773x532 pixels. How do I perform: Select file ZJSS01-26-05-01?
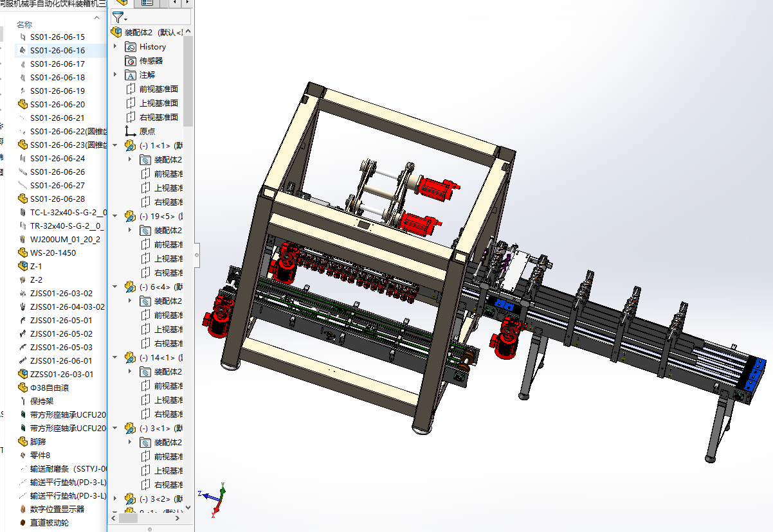tap(61, 321)
